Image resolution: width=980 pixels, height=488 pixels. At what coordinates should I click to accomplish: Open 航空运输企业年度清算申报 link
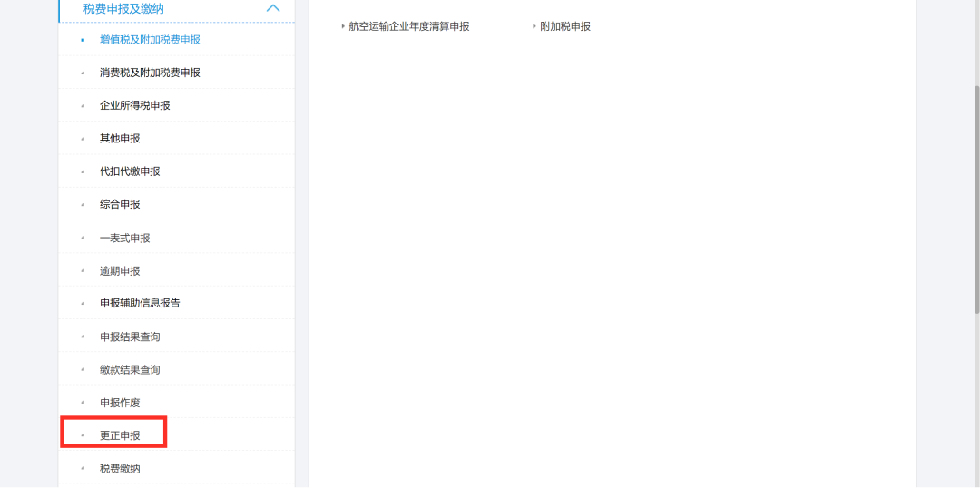pyautogui.click(x=409, y=26)
